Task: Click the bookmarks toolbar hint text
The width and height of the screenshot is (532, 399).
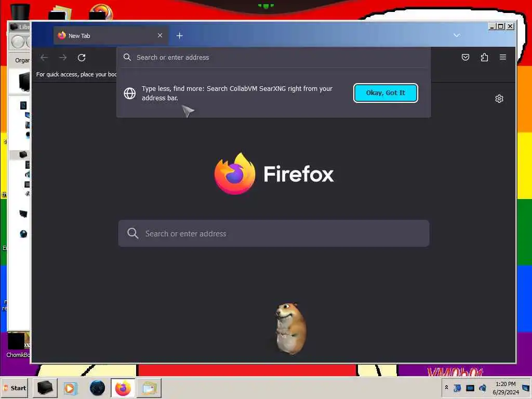Action: pos(76,74)
